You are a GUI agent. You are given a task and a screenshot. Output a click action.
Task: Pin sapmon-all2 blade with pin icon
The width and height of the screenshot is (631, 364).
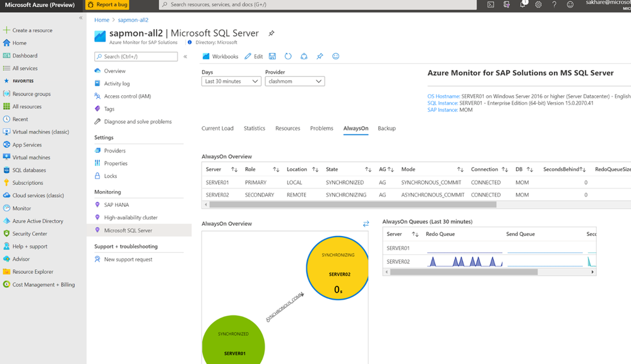click(271, 33)
